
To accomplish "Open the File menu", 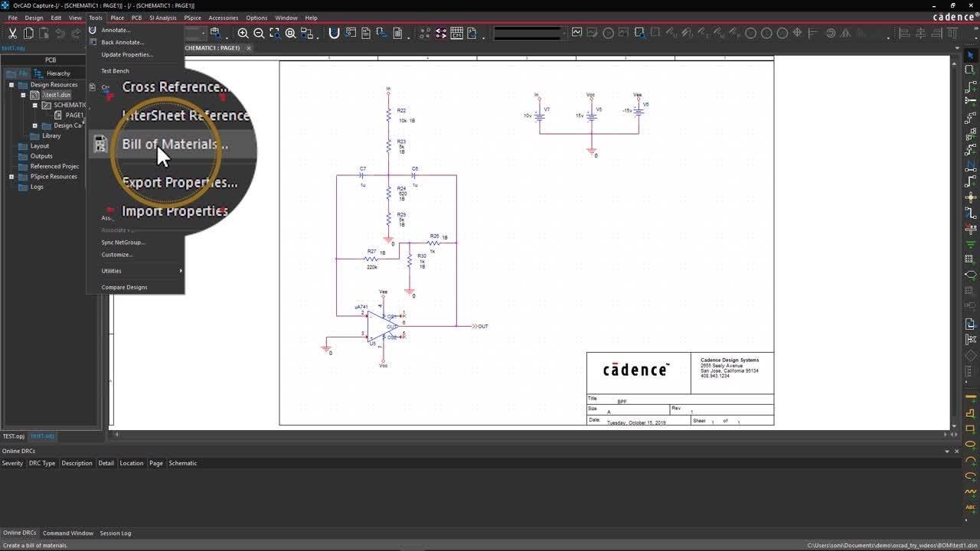I will (12, 18).
